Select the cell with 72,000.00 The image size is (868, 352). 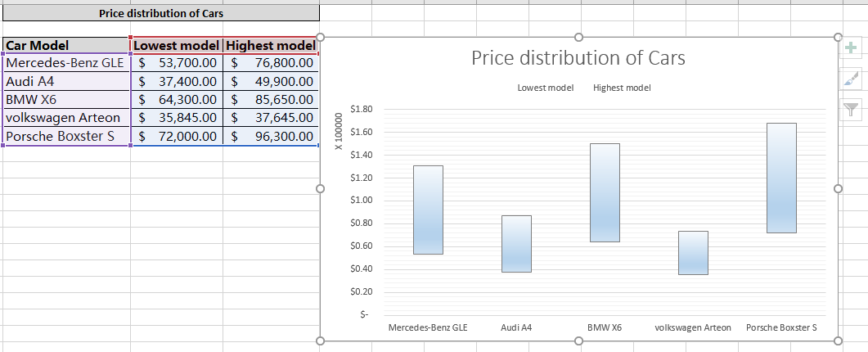(x=177, y=136)
